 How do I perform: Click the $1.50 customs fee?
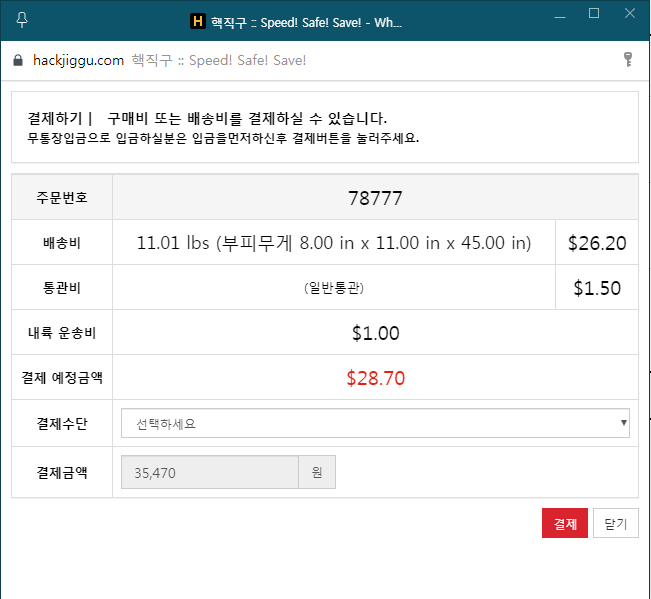click(x=596, y=288)
